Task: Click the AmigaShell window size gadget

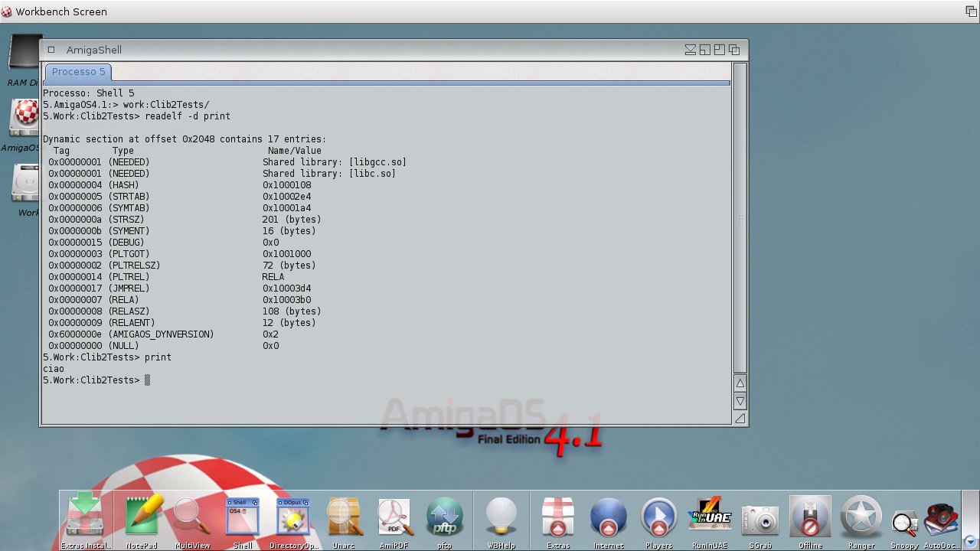Action: click(740, 418)
